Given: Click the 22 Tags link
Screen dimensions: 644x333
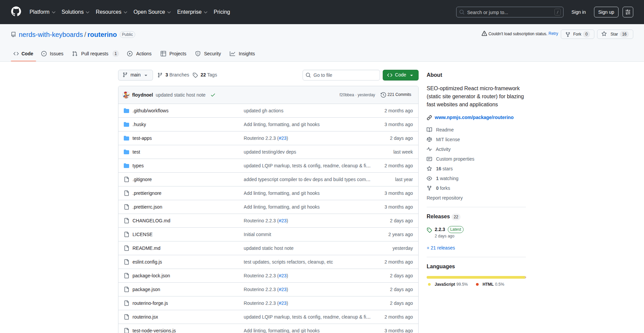Looking at the screenshot, I should [205, 75].
